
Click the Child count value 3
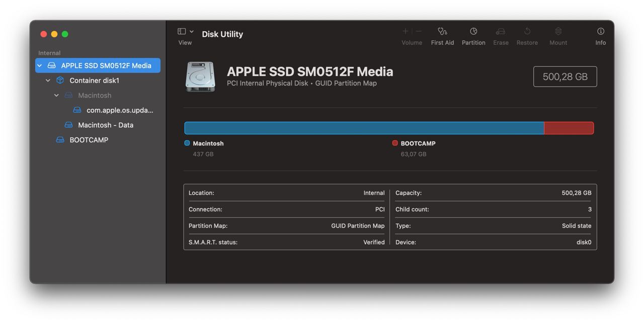[590, 209]
